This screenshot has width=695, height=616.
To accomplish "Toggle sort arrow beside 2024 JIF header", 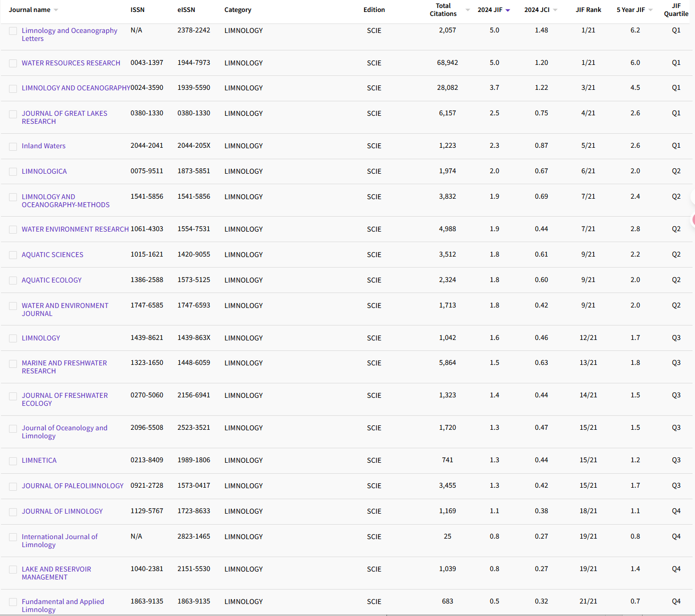I will [x=508, y=10].
